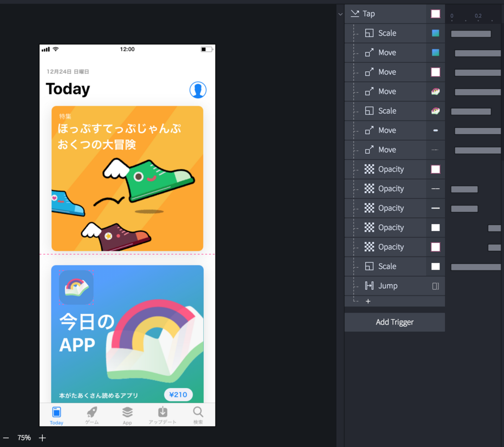Screen dimensions: 504x447
Task: Select rainbow thumbnail in the Move row
Action: click(436, 91)
